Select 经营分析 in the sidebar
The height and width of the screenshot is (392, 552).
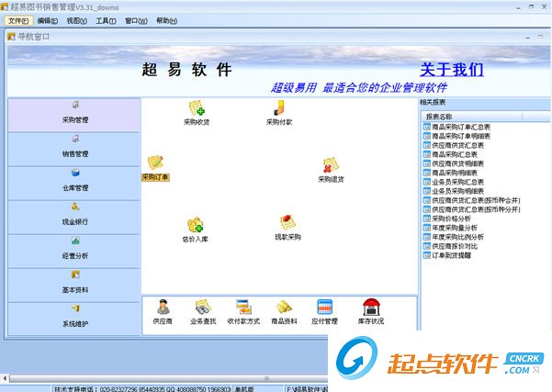[x=74, y=252]
